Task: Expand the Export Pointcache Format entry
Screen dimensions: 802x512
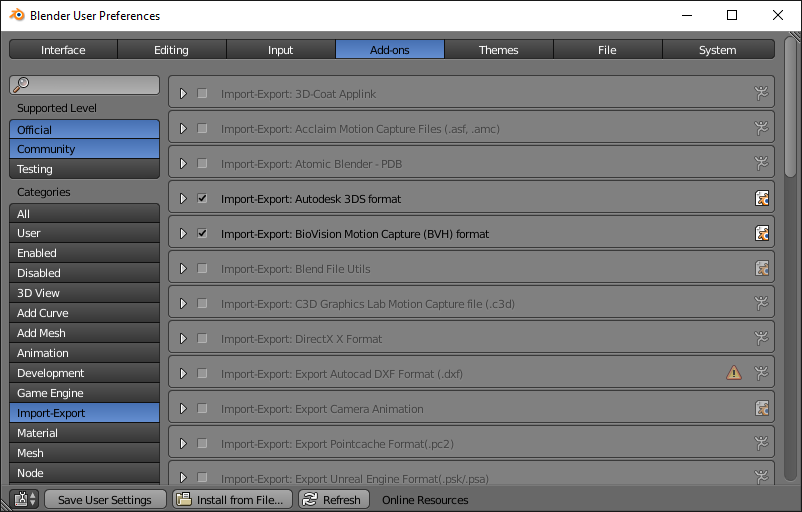Action: click(x=183, y=443)
